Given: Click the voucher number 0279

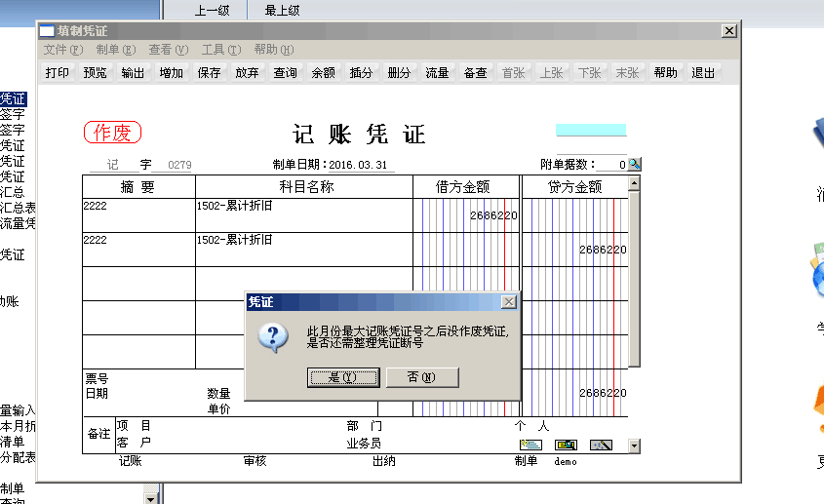Looking at the screenshot, I should pyautogui.click(x=179, y=165).
